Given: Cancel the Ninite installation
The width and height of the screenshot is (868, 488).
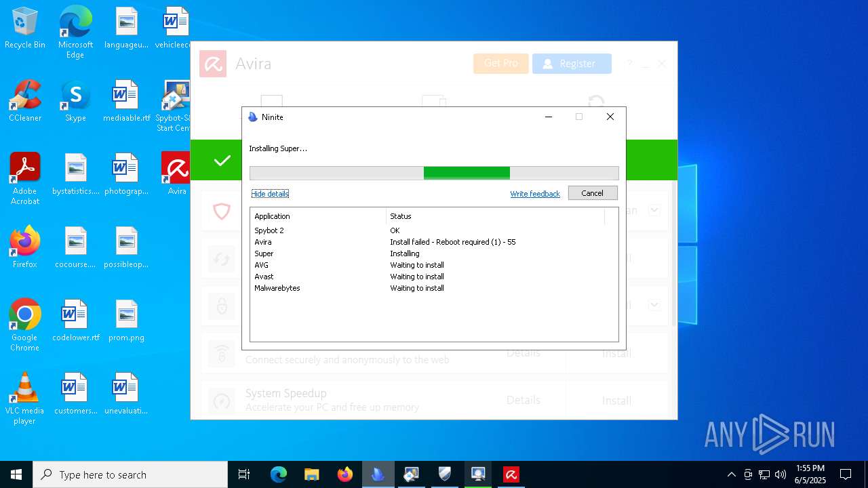Looking at the screenshot, I should pos(593,193).
